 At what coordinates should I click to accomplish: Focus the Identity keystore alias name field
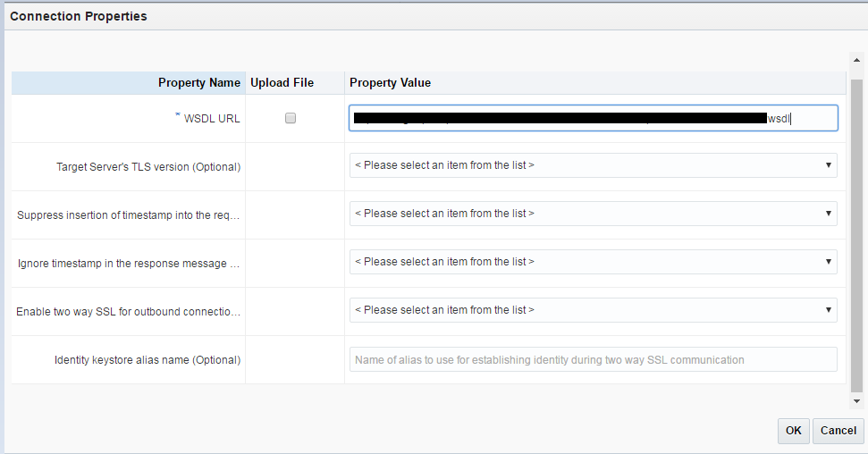coord(593,359)
